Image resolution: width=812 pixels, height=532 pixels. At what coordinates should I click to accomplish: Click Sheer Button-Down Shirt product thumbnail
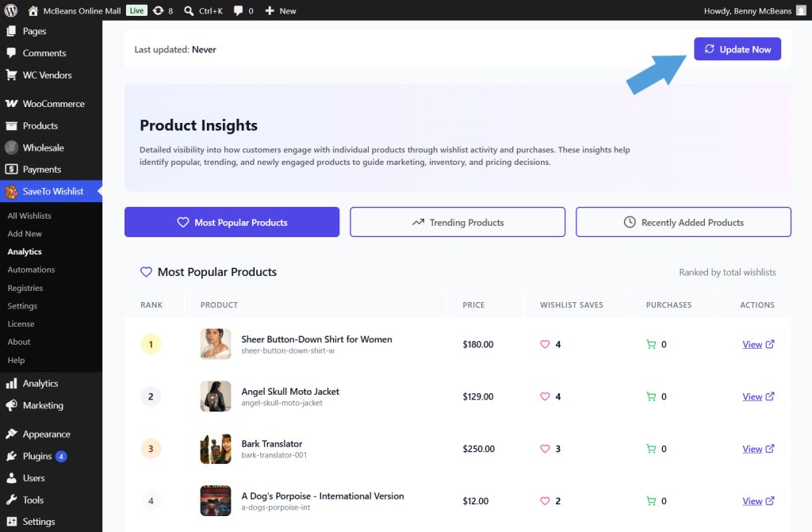(216, 344)
